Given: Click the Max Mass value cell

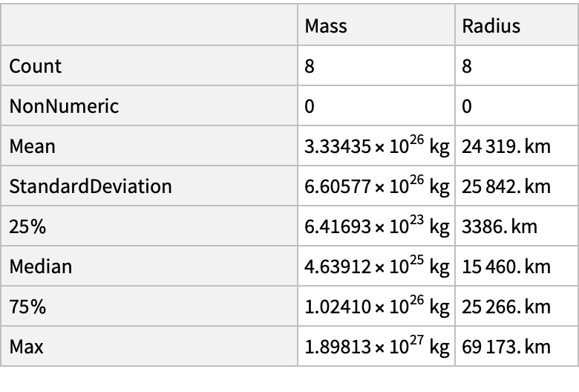Looking at the screenshot, I should [377, 346].
